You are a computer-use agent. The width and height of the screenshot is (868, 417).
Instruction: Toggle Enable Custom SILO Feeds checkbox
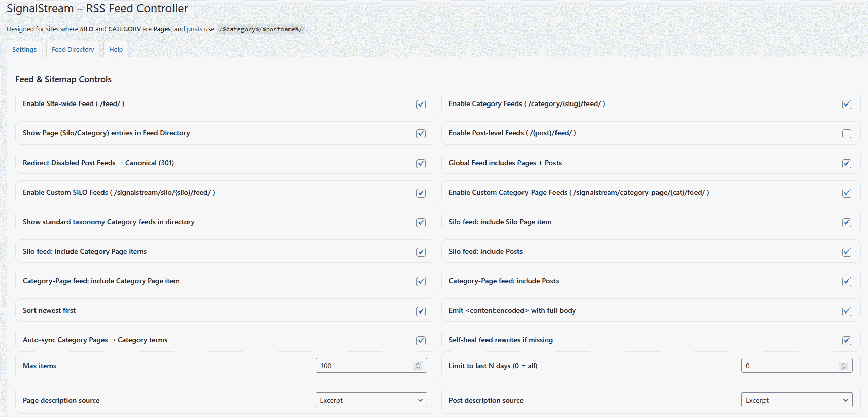tap(421, 193)
